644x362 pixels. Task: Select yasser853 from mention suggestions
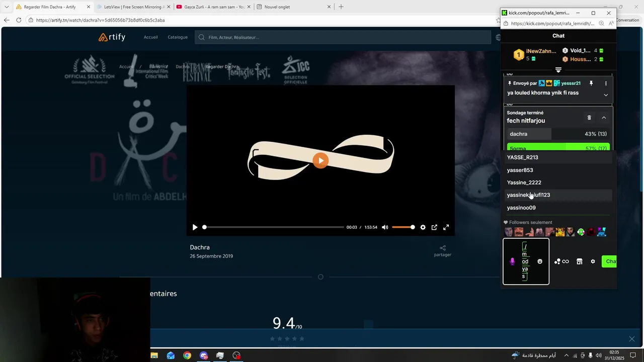558,170
